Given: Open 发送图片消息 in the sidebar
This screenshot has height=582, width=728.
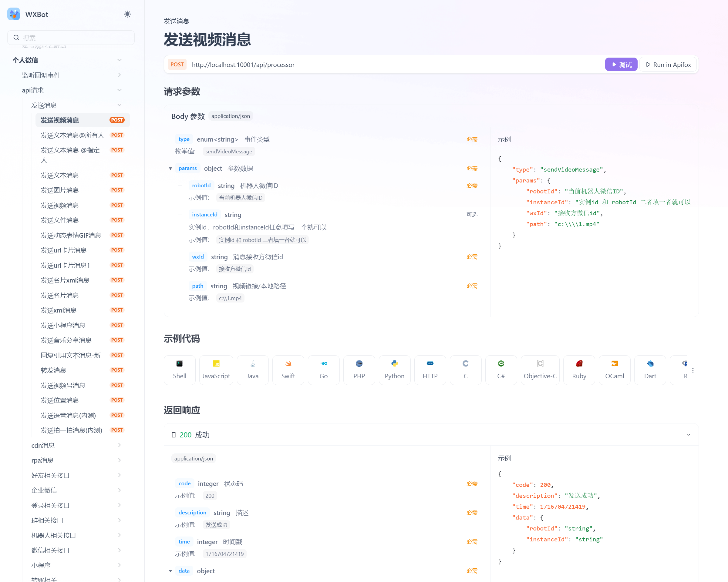Looking at the screenshot, I should tap(60, 190).
